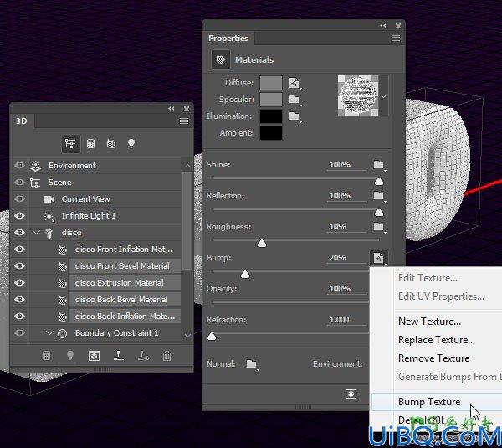Collapse the Properties panel with double arrows
502x448 pixels.
pyautogui.click(x=383, y=26)
